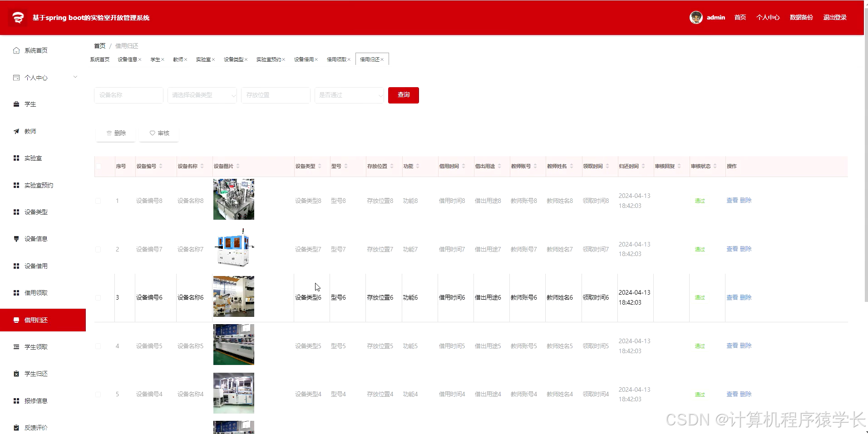The image size is (868, 434).
Task: Click the system logo icon in header
Action: pyautogui.click(x=18, y=18)
